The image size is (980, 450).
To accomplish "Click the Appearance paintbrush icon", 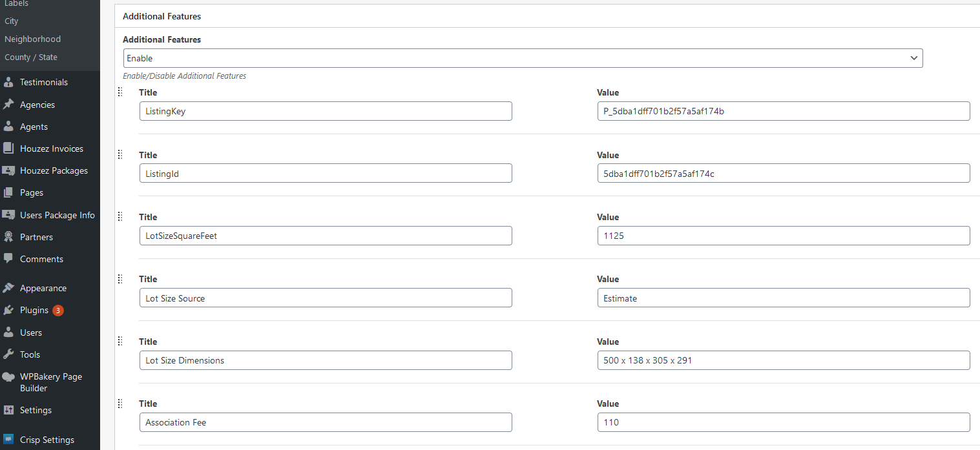I will click(x=8, y=288).
